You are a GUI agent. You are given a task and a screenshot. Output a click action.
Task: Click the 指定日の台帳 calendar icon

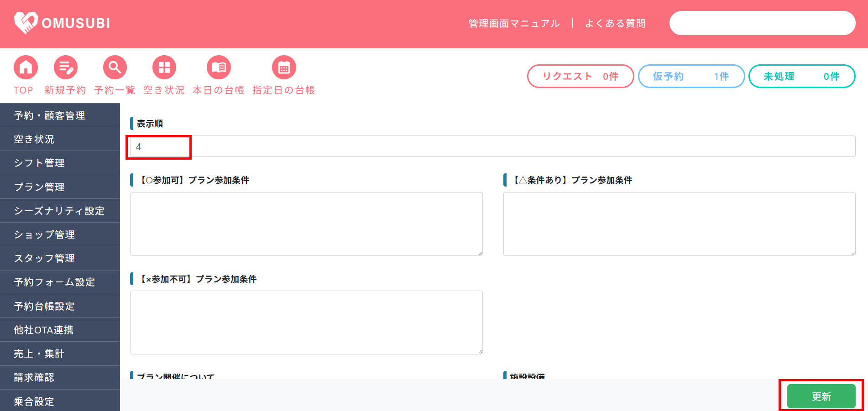[284, 68]
